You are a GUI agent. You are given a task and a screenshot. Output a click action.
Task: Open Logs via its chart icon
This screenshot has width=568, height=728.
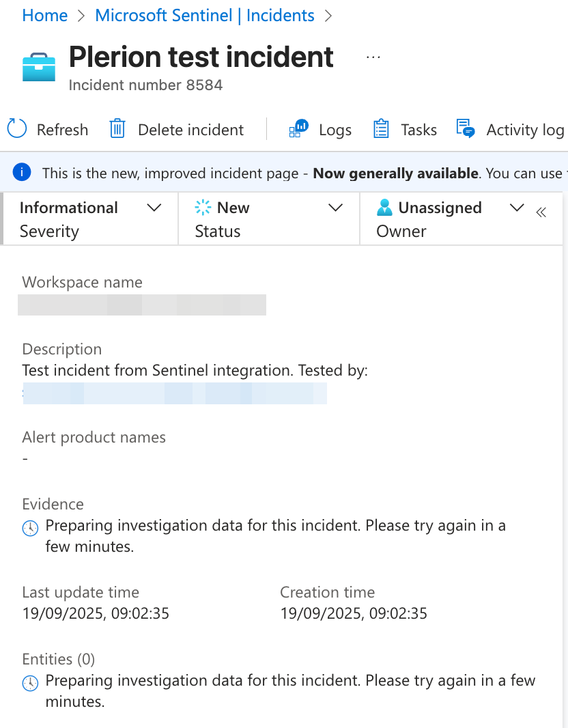click(x=298, y=128)
